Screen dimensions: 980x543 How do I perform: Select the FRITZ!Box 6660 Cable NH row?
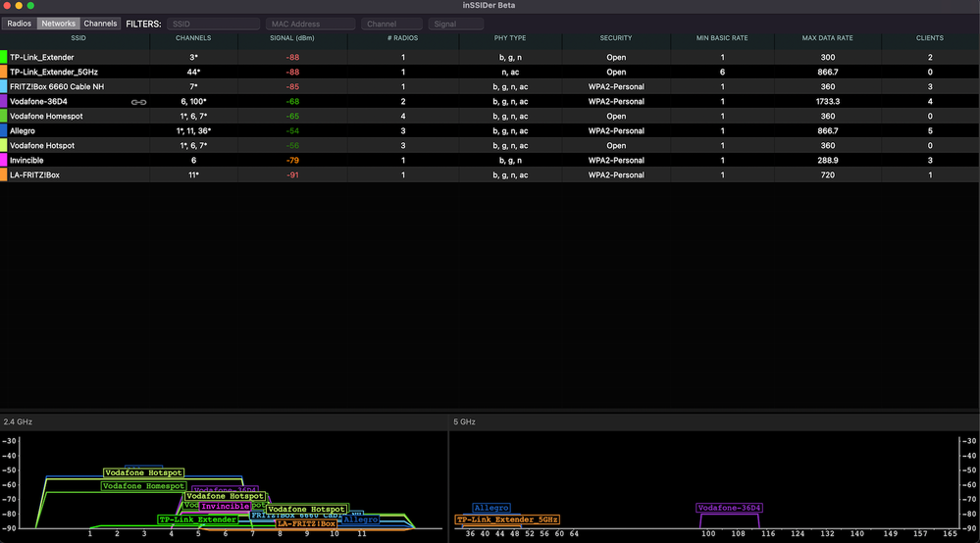pos(490,87)
